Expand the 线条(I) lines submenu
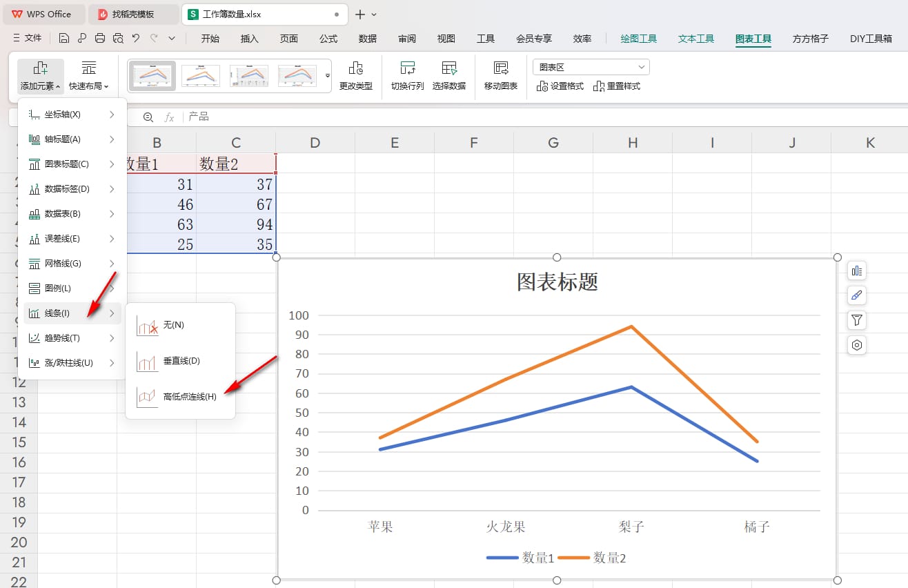Viewport: 908px width, 588px height. pos(72,313)
